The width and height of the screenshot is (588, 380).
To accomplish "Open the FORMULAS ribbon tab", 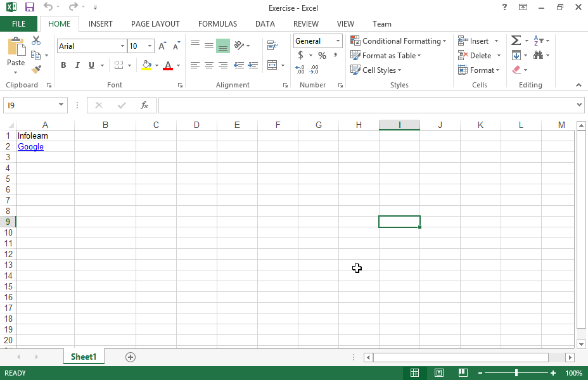I will (x=217, y=24).
